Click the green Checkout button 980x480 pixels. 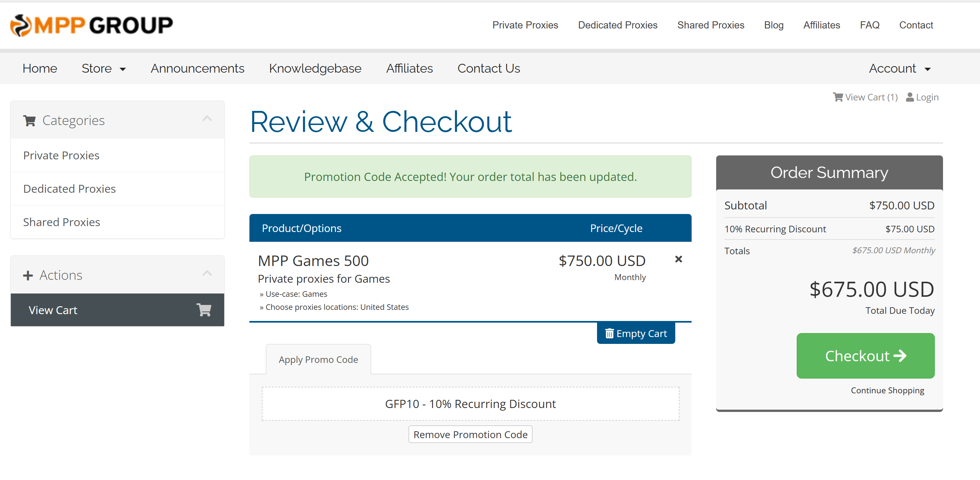coord(865,356)
